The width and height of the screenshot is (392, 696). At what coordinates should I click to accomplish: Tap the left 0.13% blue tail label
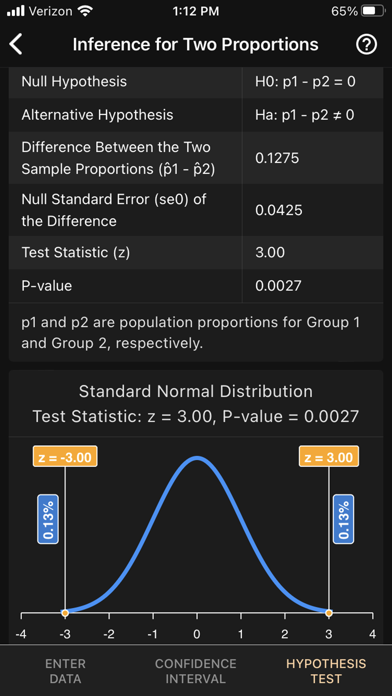[x=48, y=519]
